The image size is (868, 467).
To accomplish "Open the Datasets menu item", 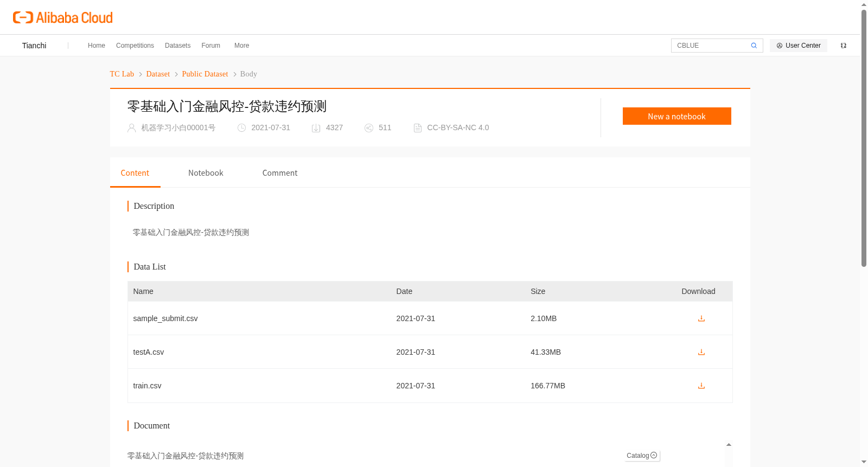I will tap(178, 46).
